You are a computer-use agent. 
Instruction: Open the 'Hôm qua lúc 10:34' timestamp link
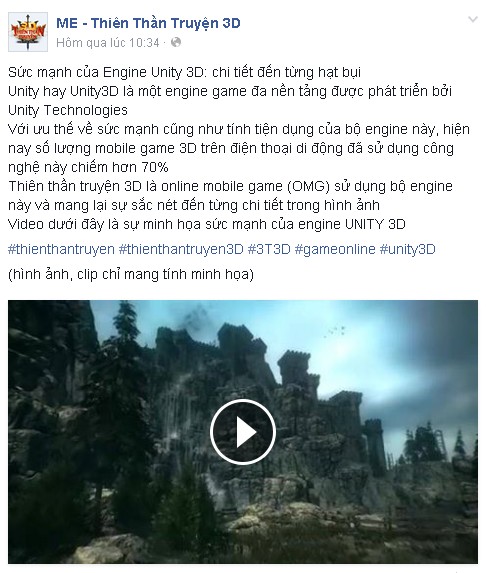click(x=108, y=43)
